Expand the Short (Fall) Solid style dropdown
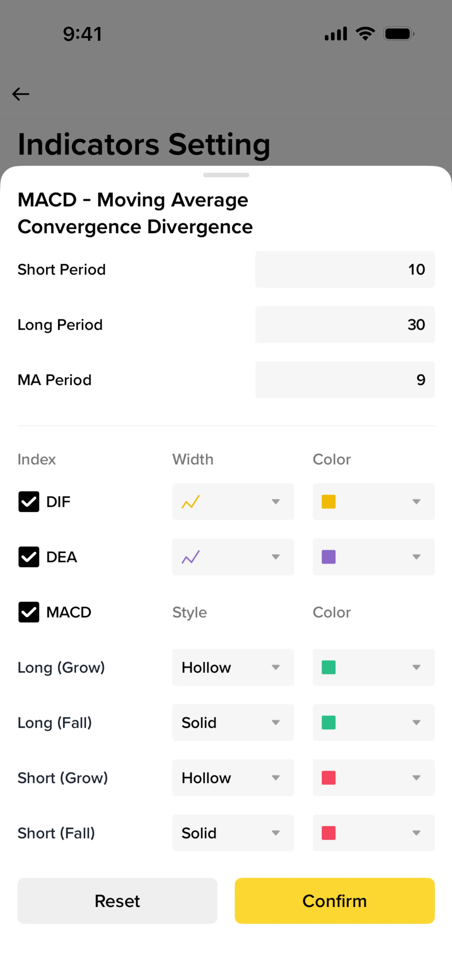The width and height of the screenshot is (452, 980). pyautogui.click(x=233, y=833)
